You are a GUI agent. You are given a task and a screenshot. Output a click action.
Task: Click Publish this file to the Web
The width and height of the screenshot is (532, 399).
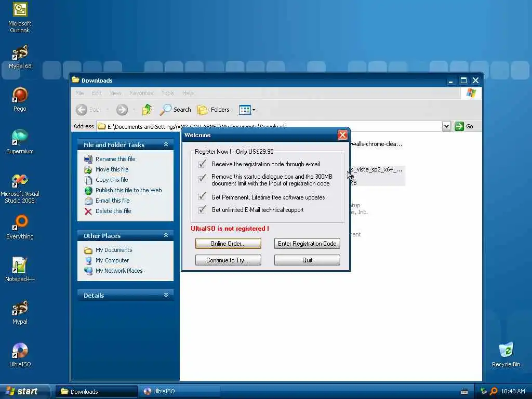coord(129,190)
